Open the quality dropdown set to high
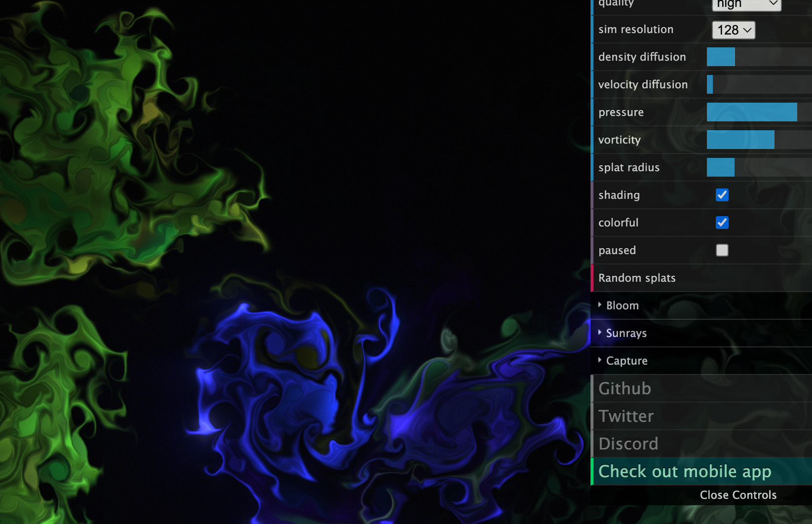The height and width of the screenshot is (524, 812). coord(746,4)
